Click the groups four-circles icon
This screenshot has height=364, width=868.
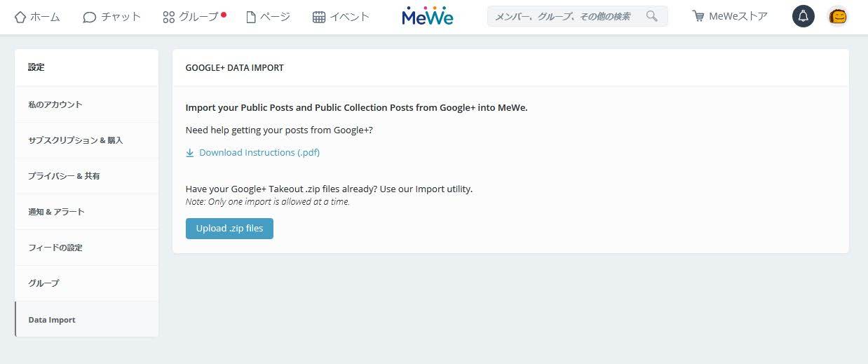[x=168, y=17]
